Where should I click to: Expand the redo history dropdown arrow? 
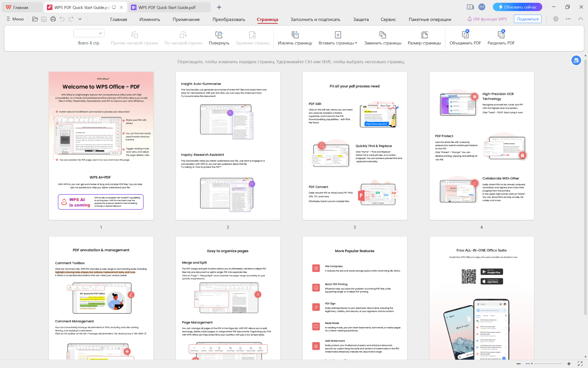80,19
